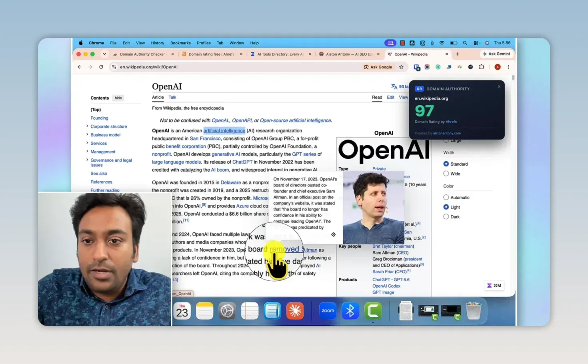Open the Calendar icon showing 23
This screenshot has height=364, width=588.
point(182,311)
